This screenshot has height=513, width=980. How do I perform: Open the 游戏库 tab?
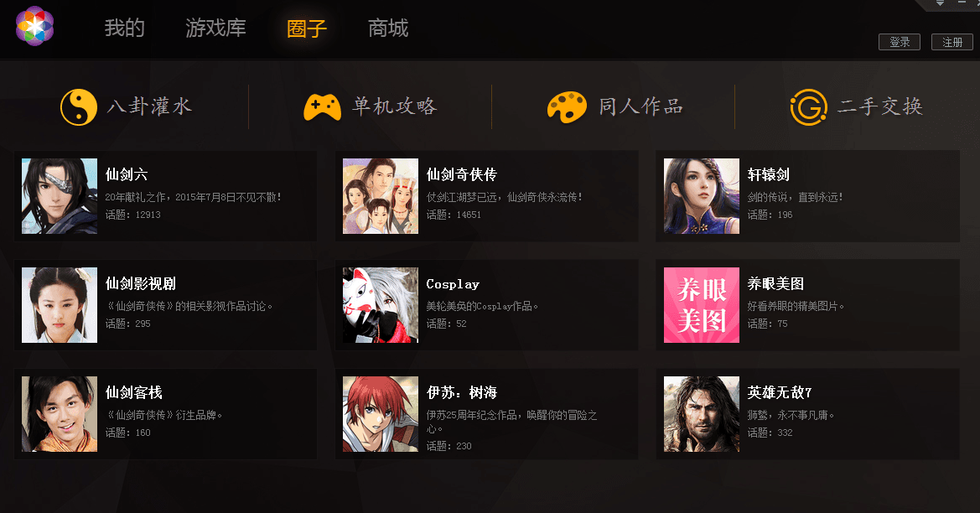coord(215,28)
